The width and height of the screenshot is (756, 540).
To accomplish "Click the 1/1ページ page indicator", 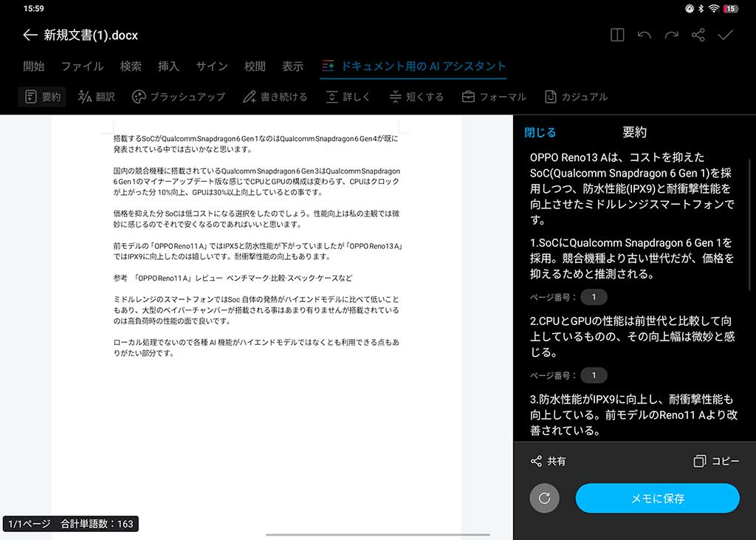I will (29, 524).
